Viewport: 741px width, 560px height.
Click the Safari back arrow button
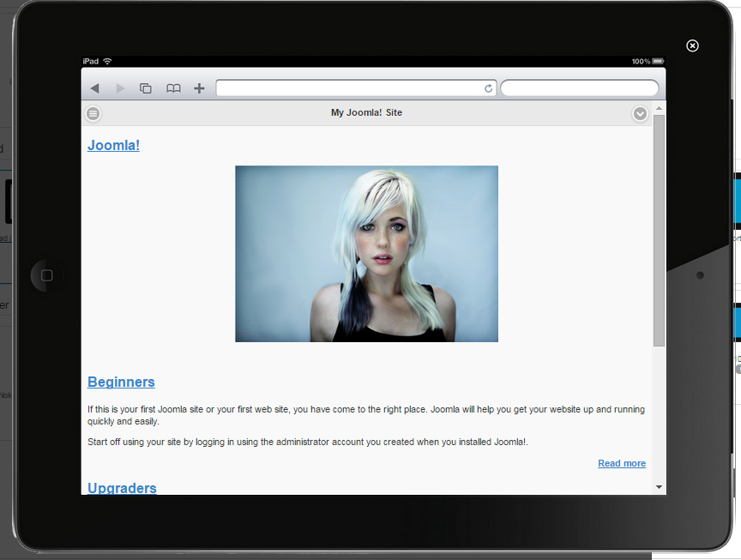tap(95, 88)
